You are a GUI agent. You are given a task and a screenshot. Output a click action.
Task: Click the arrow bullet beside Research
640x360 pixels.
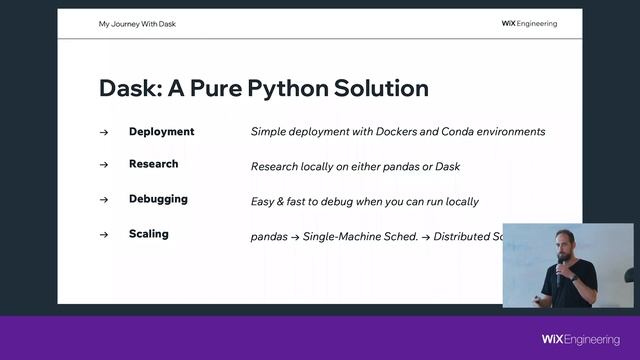[x=104, y=164]
